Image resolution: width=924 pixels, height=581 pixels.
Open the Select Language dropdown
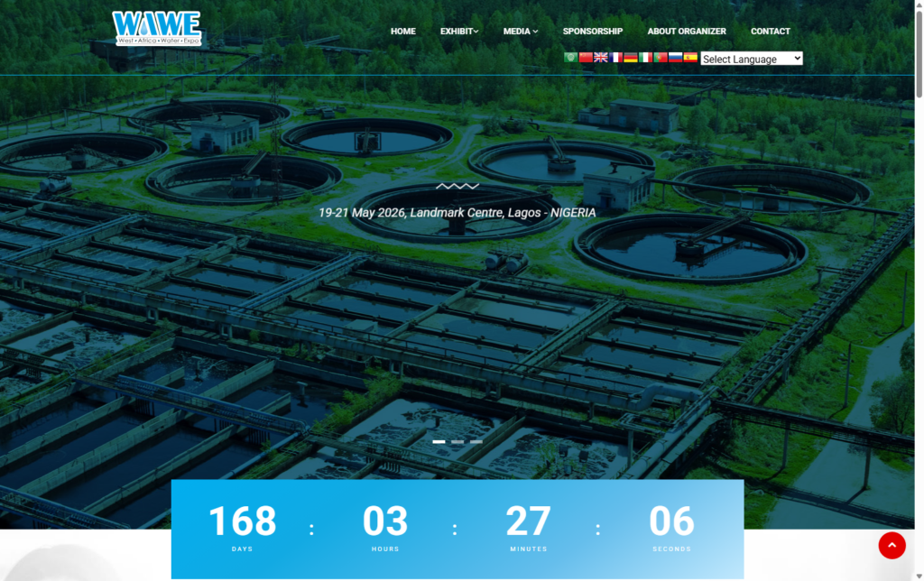752,59
